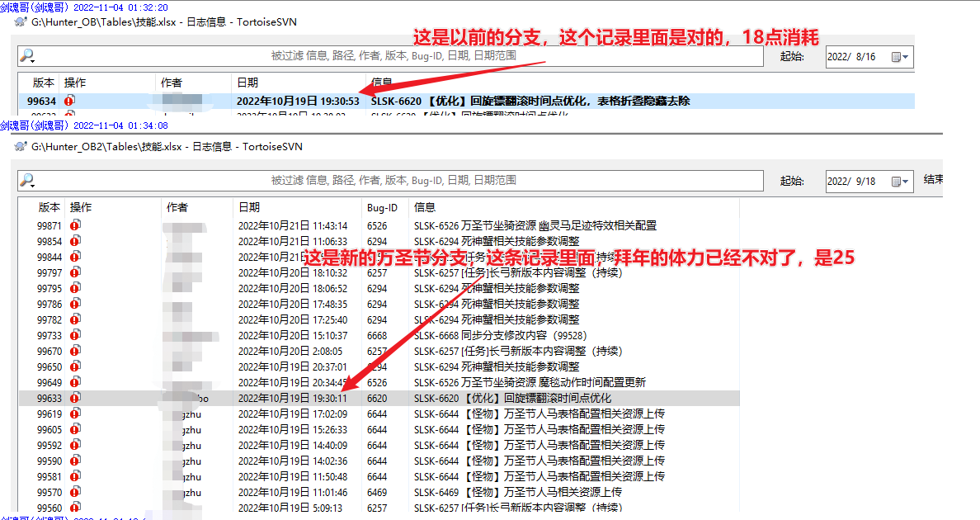The width and height of the screenshot is (980, 520).
Task: Open the 2022/8/16 start date dropdown
Action: pos(905,57)
